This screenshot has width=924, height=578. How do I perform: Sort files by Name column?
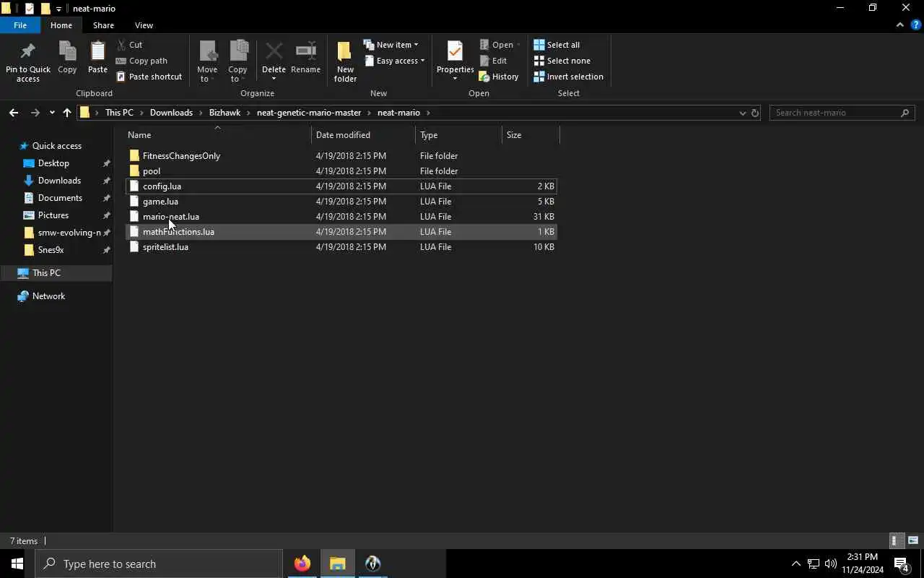[x=217, y=135]
